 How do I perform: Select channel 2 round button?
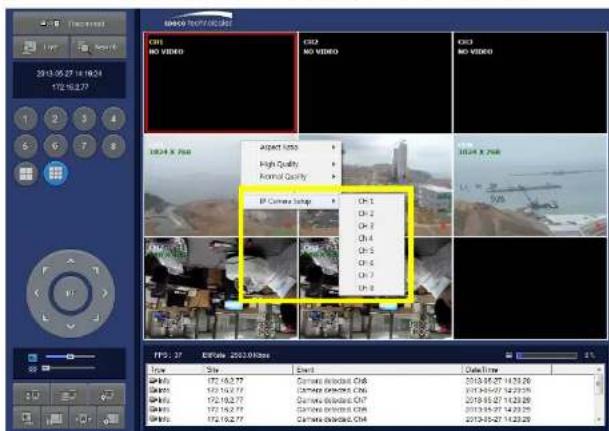click(55, 119)
